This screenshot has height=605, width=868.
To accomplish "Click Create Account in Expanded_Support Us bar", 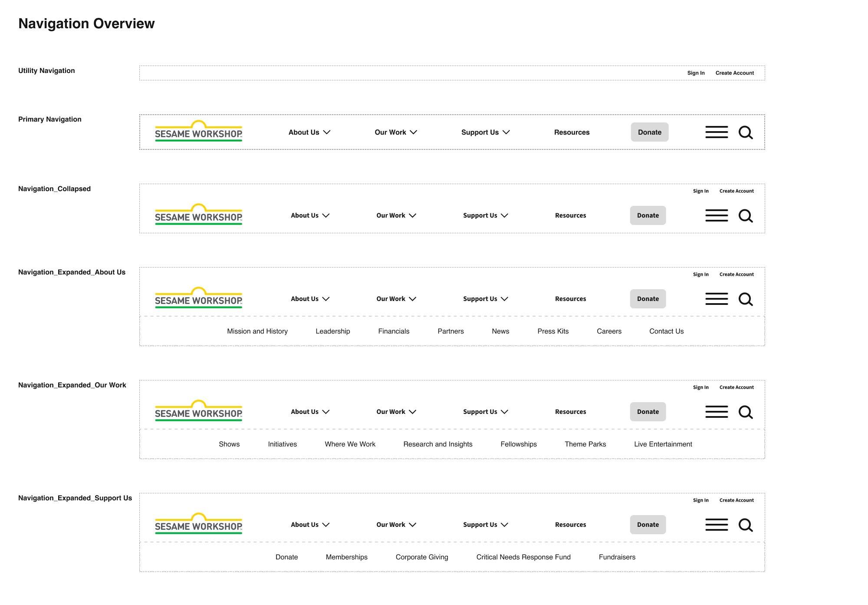I will pos(736,500).
